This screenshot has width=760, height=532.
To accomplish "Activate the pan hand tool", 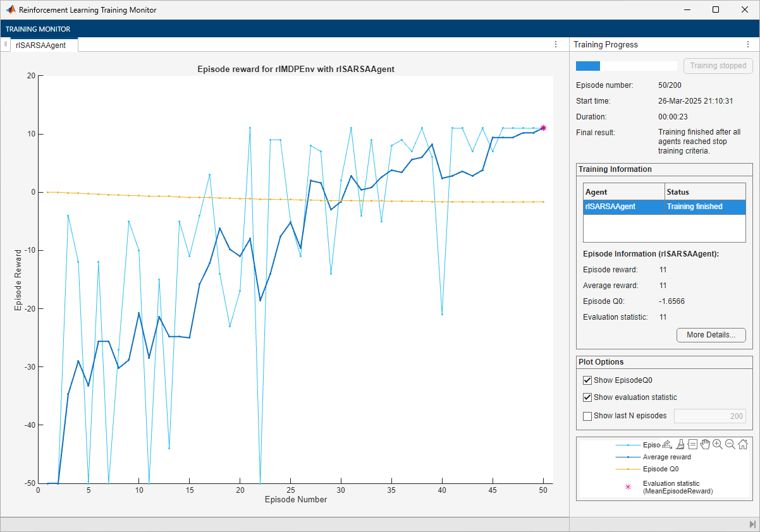I will [705, 444].
